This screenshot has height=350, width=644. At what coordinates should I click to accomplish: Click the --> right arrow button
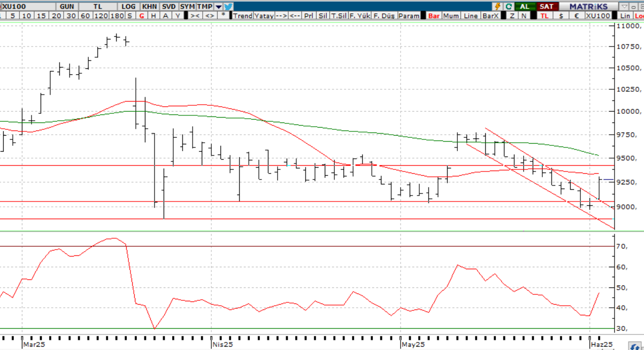[x=281, y=16]
